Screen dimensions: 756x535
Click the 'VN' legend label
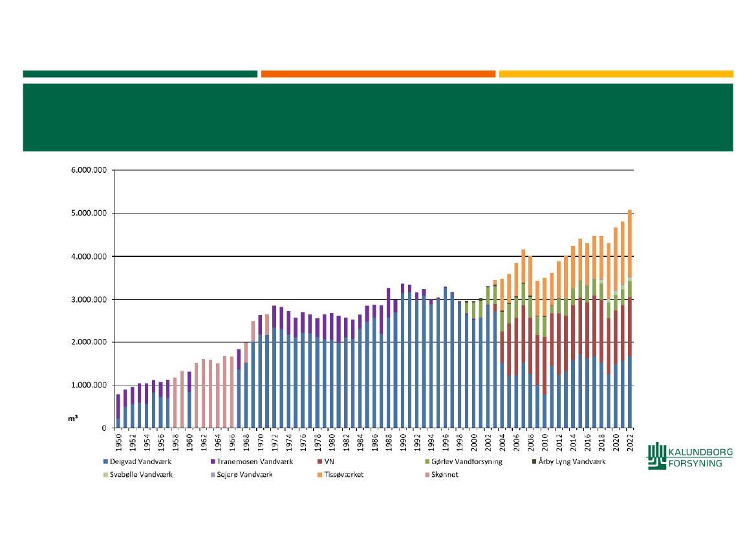click(x=329, y=462)
